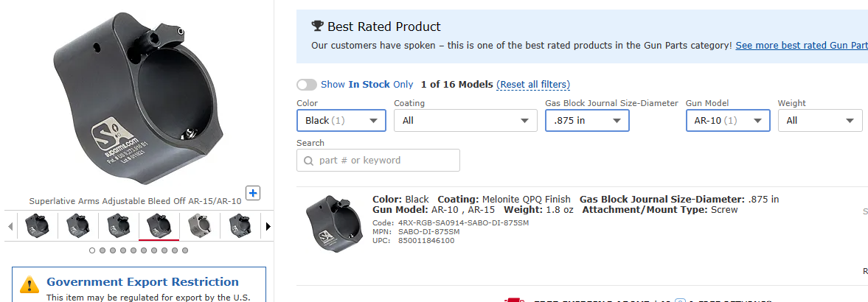Open the Gun Model dropdown showing AR-10

click(728, 121)
